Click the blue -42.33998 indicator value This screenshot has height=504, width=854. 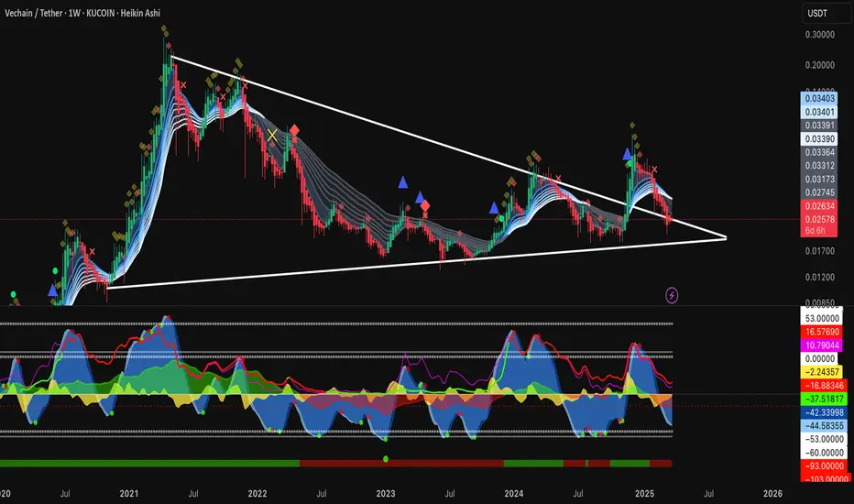(x=823, y=412)
